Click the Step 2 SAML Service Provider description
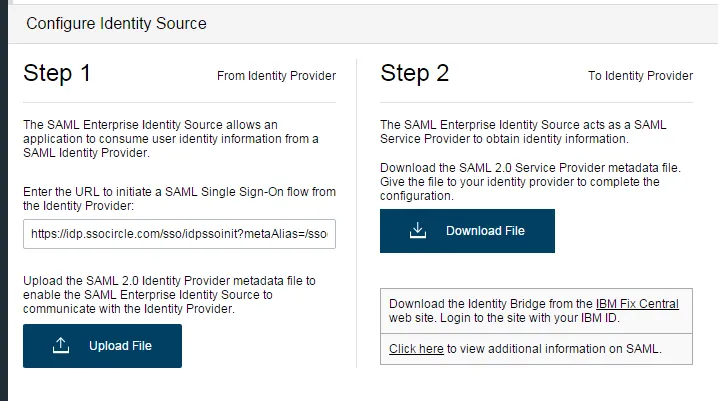 (523, 131)
